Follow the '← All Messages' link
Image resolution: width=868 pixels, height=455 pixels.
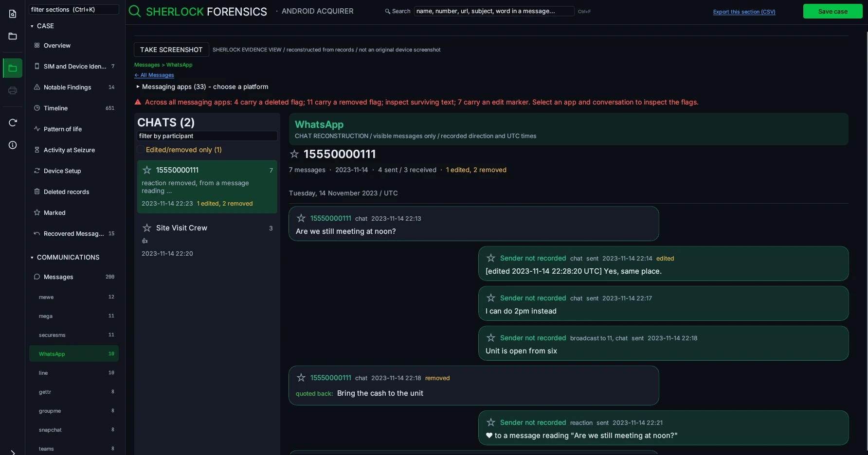click(154, 75)
